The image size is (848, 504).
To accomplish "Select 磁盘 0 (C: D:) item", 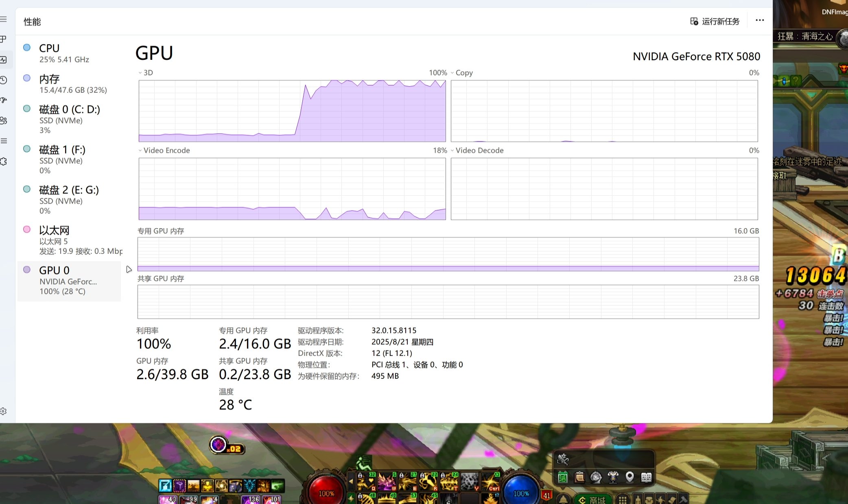I will pyautogui.click(x=69, y=119).
